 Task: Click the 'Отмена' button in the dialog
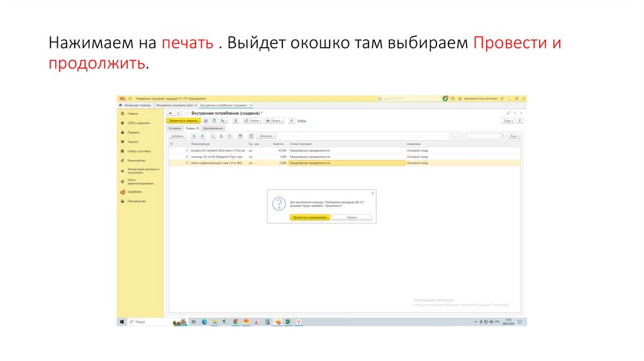[352, 217]
